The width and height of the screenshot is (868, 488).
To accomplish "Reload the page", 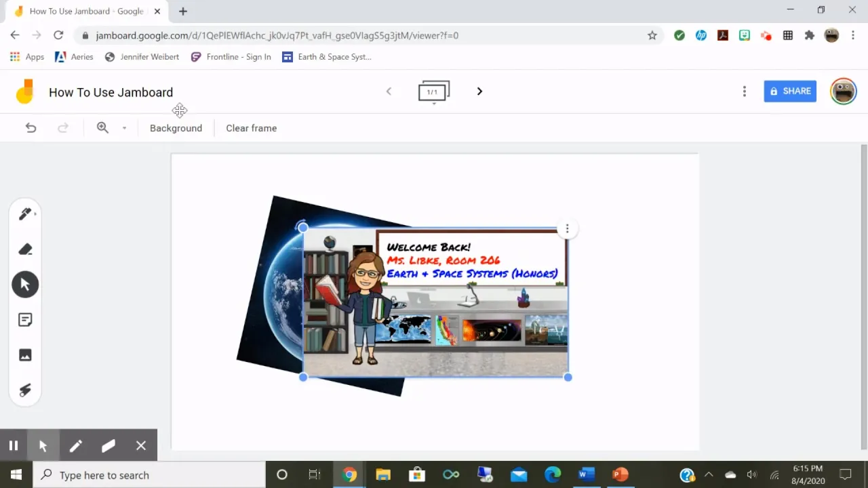I will (58, 35).
